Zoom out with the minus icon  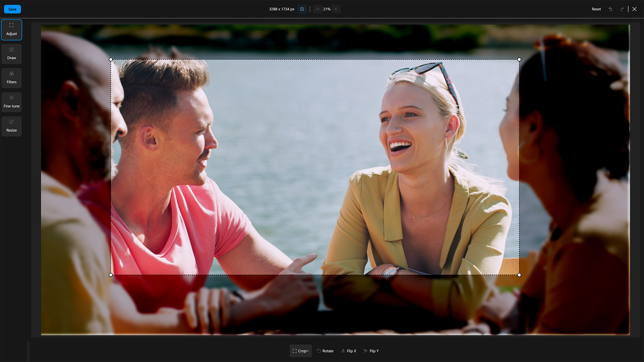click(x=318, y=9)
